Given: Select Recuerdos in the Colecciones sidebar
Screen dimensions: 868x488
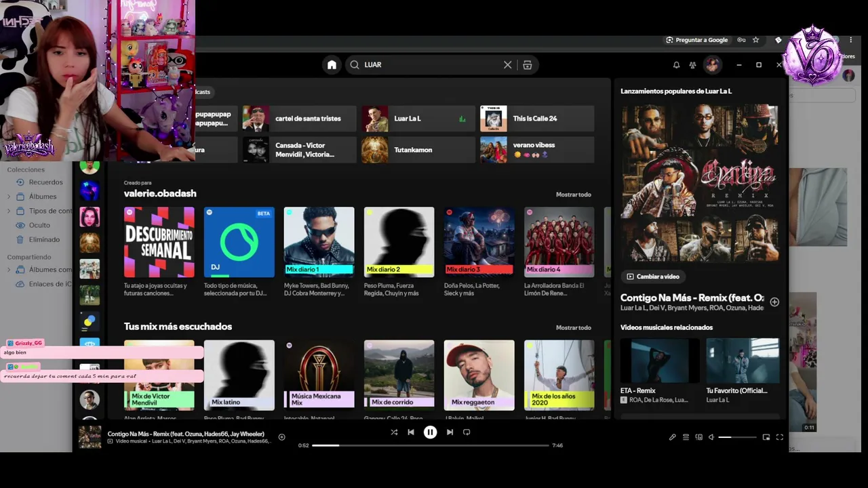Looking at the screenshot, I should pyautogui.click(x=40, y=182).
